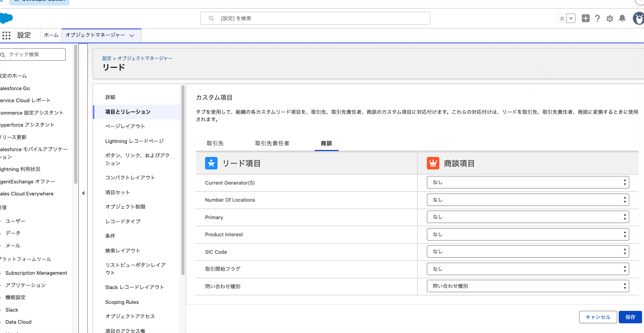
Task: Open the 取引開始フラグ mapping dropdown
Action: 528,269
